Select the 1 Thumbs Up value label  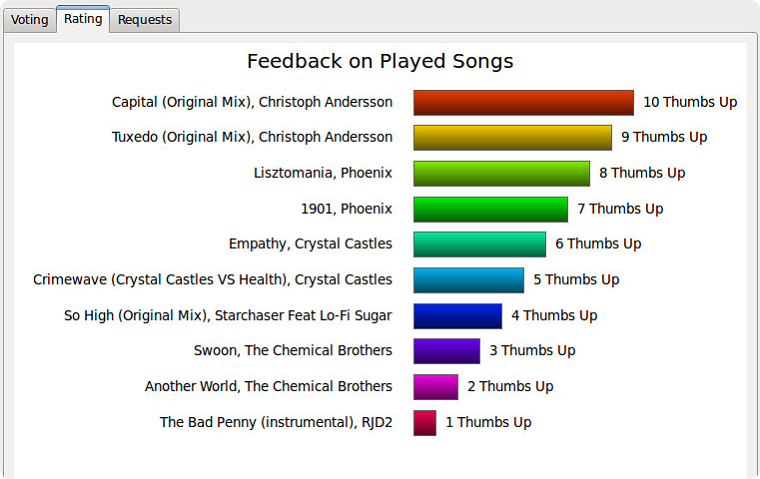(489, 422)
